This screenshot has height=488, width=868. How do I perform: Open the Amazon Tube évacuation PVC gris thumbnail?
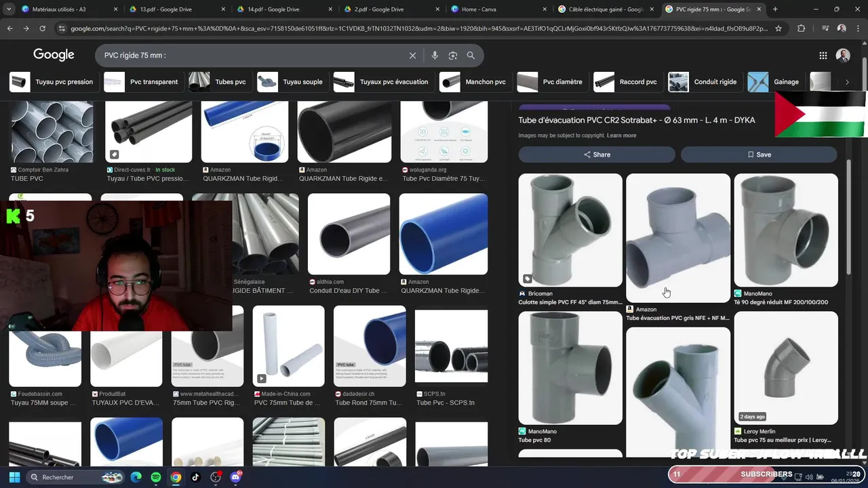678,238
